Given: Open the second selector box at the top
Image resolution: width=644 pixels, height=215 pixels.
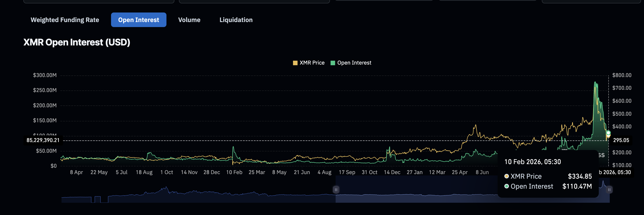Looking at the screenshot, I should (x=254, y=2).
